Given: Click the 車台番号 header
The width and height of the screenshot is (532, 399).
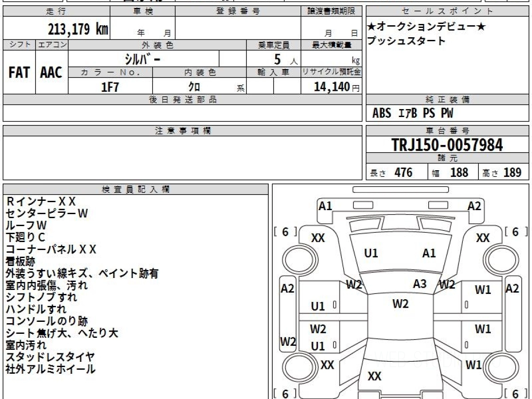Looking at the screenshot, I should pos(448,131).
